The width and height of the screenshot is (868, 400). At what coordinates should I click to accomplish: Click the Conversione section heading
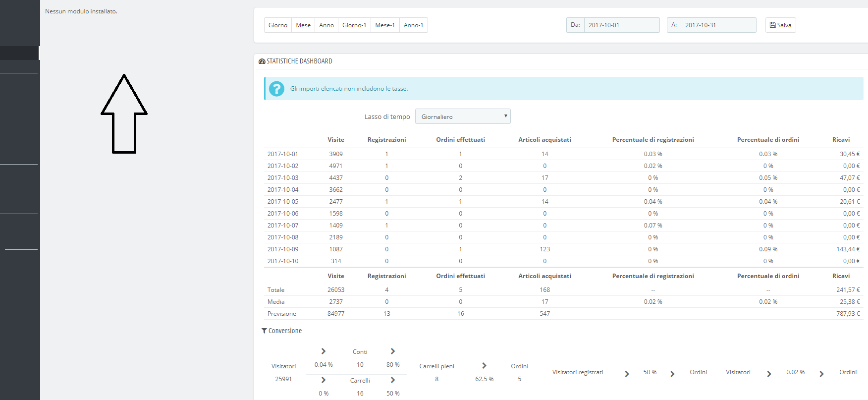[x=285, y=331]
